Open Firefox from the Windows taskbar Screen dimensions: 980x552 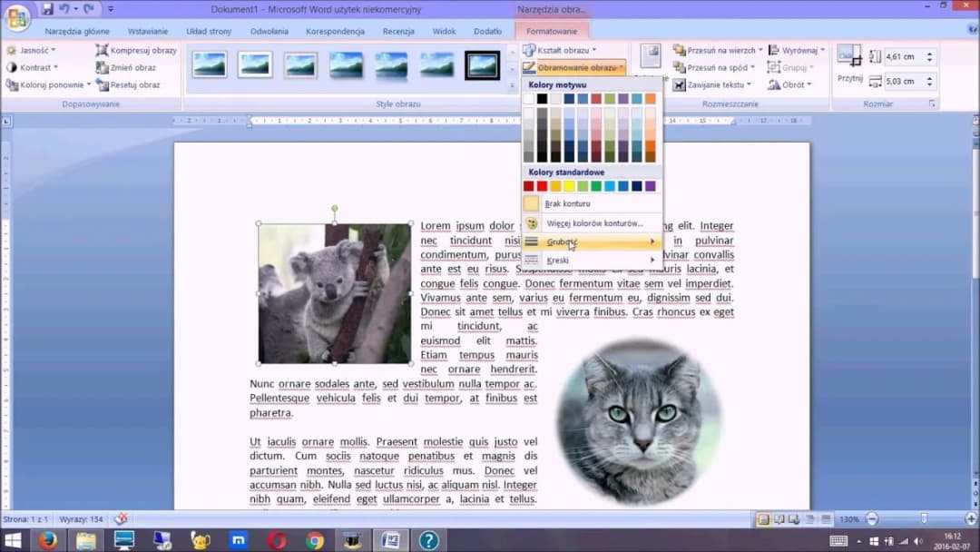48,541
